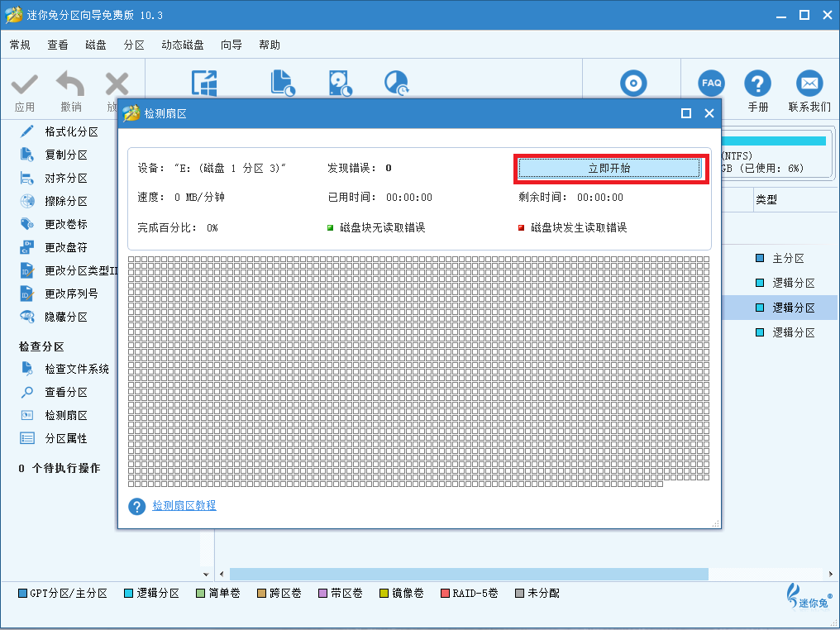The height and width of the screenshot is (630, 840).
Task: Click the sidebar scroll-down arrow
Action: (206, 575)
